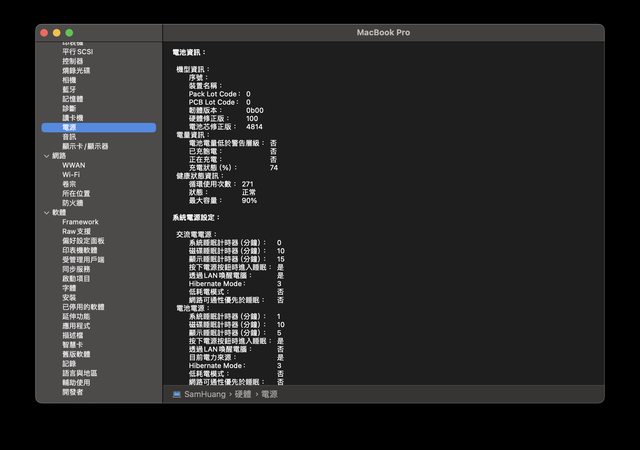Screen dimensions: 640x450
Task: Select 已停用的軟體 in the sidebar
Action: (x=83, y=307)
